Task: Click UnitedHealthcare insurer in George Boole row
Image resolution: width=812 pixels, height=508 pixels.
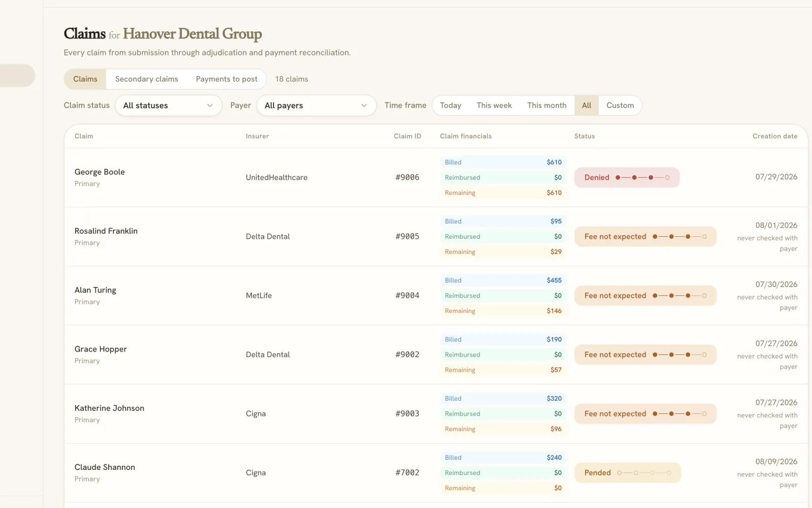Action: pyautogui.click(x=277, y=177)
